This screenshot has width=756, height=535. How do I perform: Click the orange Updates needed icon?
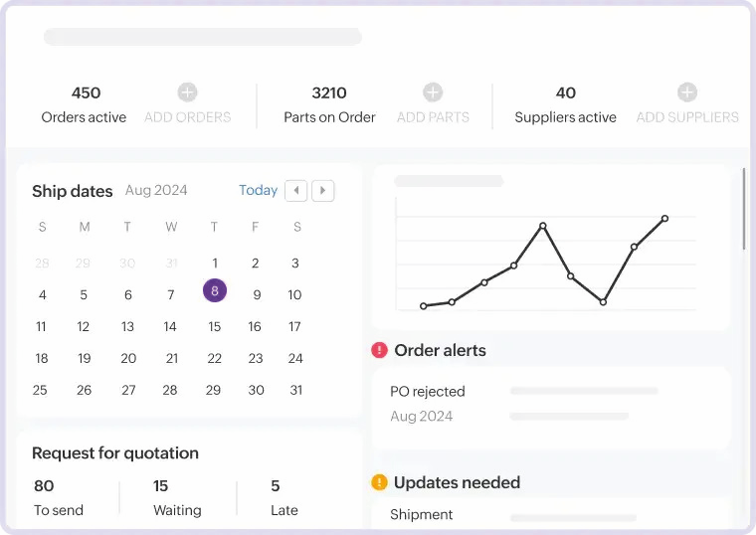(379, 482)
